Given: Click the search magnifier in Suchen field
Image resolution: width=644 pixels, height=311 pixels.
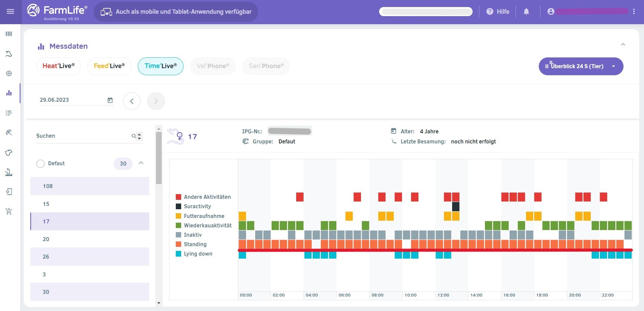Looking at the screenshot, I should [x=134, y=136].
